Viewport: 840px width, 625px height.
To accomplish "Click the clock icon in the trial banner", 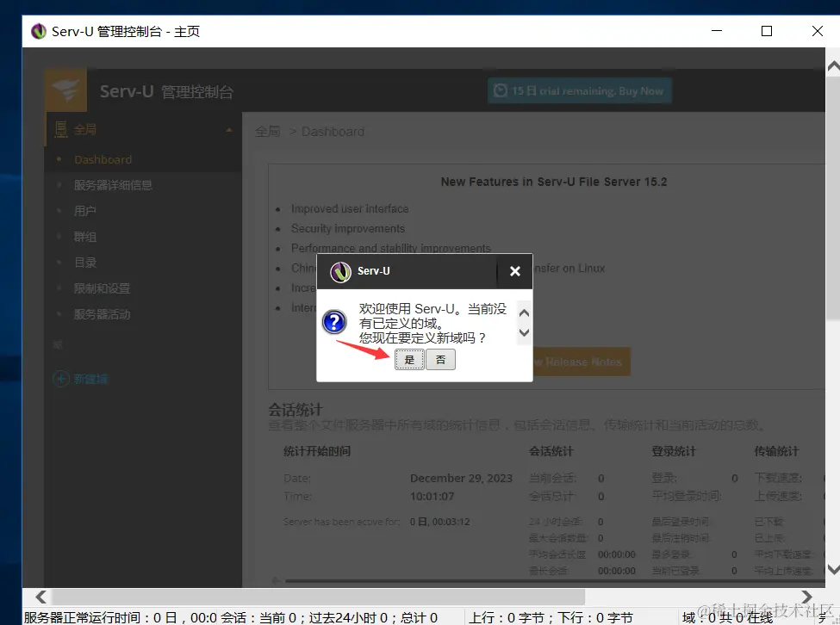I will pos(501,90).
